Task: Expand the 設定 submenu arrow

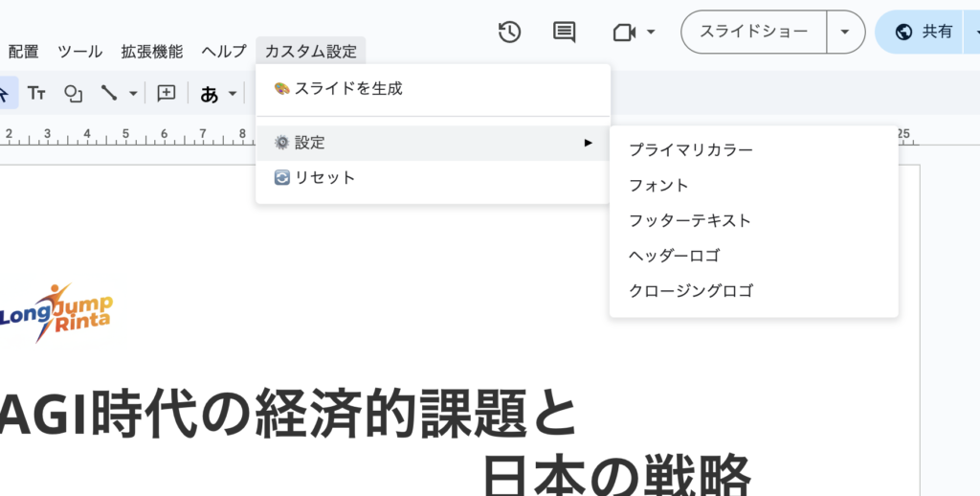Action: tap(588, 143)
